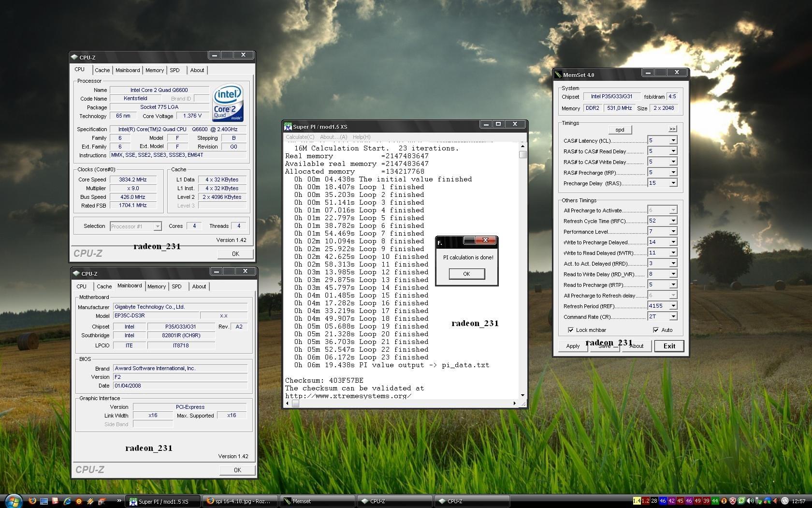Click the Show Desktop quick launch icon
812x508 pixels.
coord(44,501)
